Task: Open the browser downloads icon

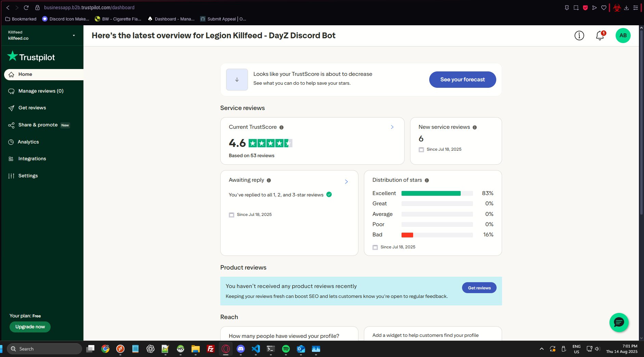Action: pyautogui.click(x=626, y=8)
